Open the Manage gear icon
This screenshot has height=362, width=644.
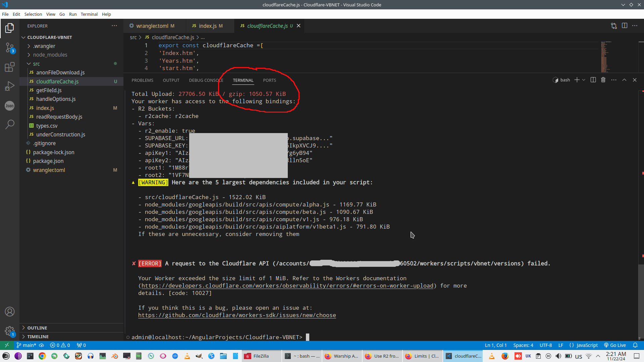[x=10, y=331]
